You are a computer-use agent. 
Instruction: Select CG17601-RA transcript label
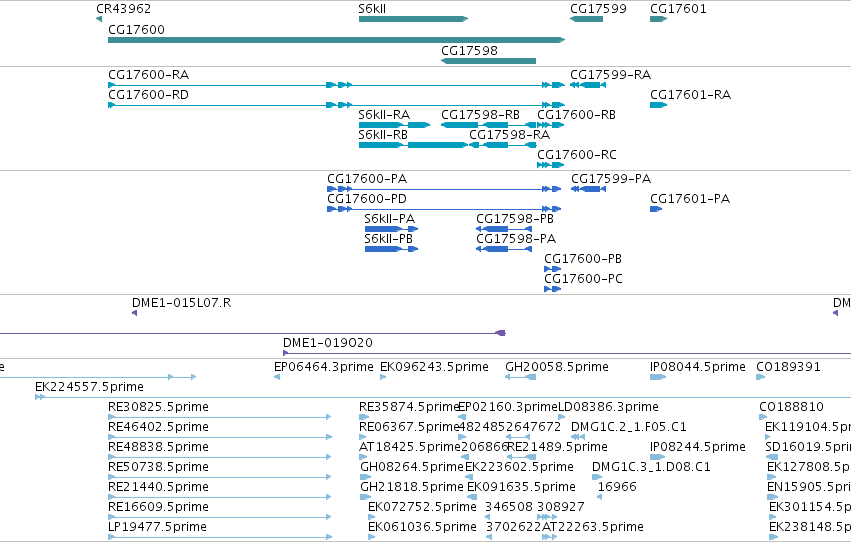click(690, 95)
